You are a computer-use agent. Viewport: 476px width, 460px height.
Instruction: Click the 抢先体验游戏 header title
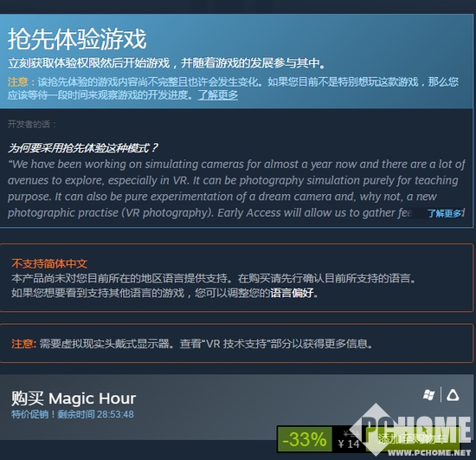tap(77, 39)
